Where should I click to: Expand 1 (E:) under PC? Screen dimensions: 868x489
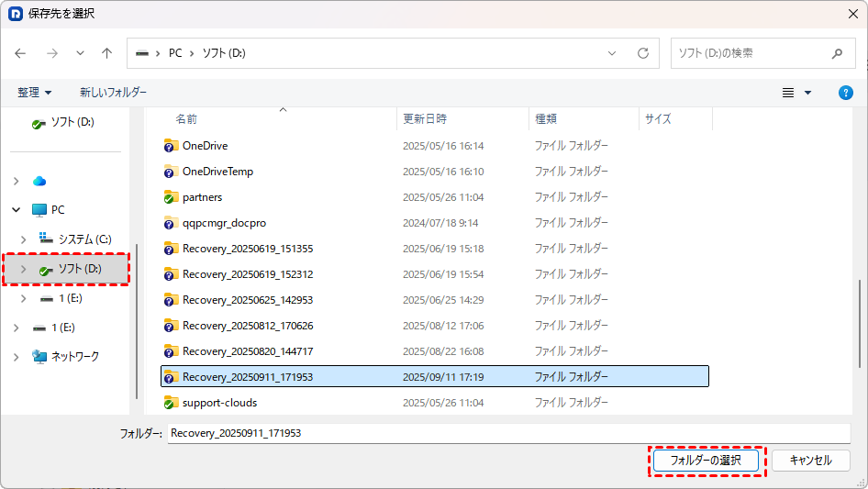click(23, 298)
